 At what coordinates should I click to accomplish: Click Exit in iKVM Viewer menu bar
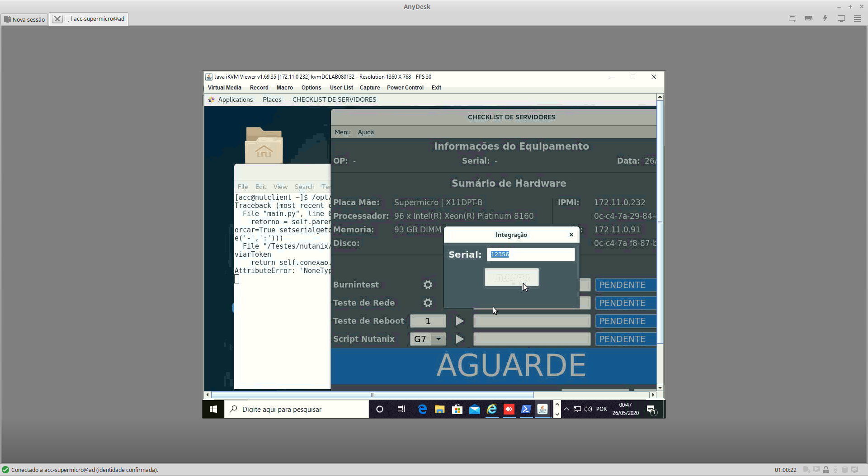point(436,88)
